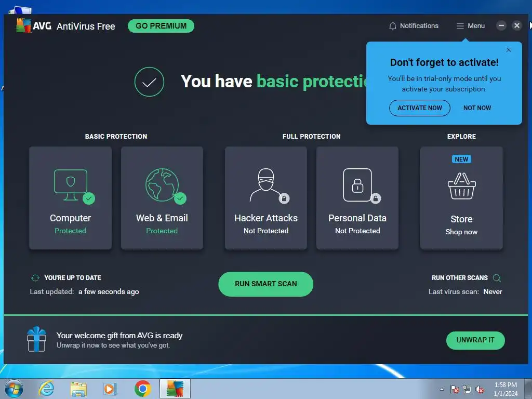Click the Last virus scan Never value
The width and height of the screenshot is (532, 399).
click(493, 292)
